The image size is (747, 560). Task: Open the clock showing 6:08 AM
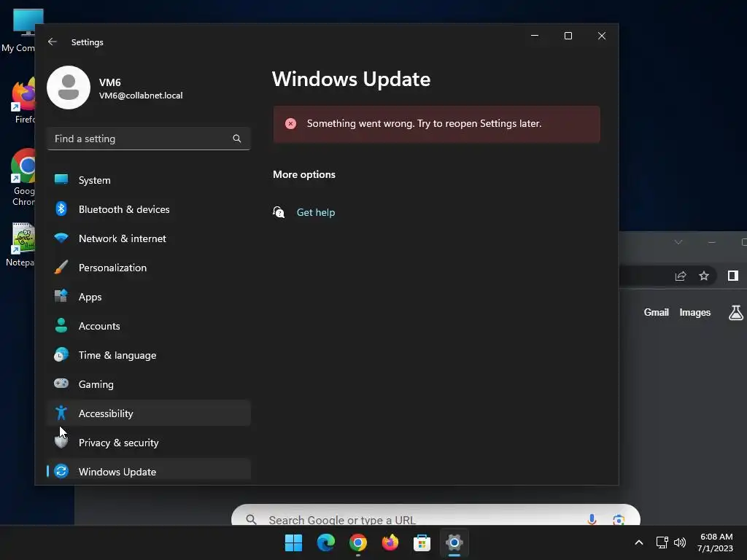715,542
